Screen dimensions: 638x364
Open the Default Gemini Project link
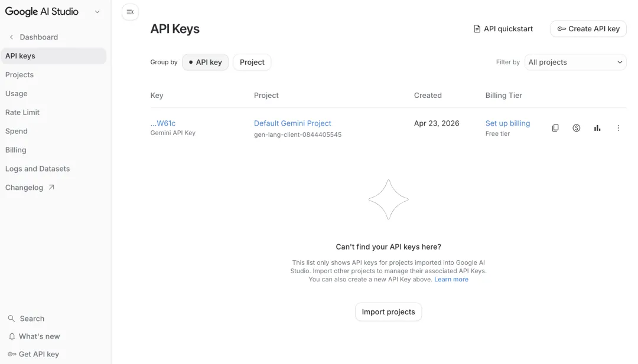coord(292,123)
